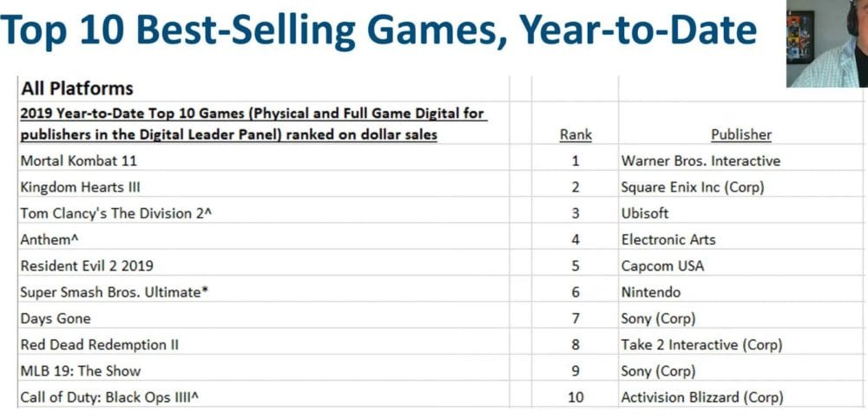Screen dimensions: 868x419
Task: Select the Electronic Arts publisher cell
Action: pos(668,239)
